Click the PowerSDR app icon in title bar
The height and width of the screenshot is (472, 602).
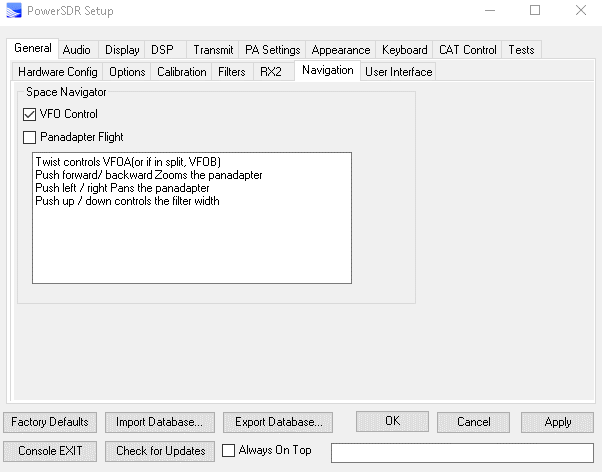[14, 11]
